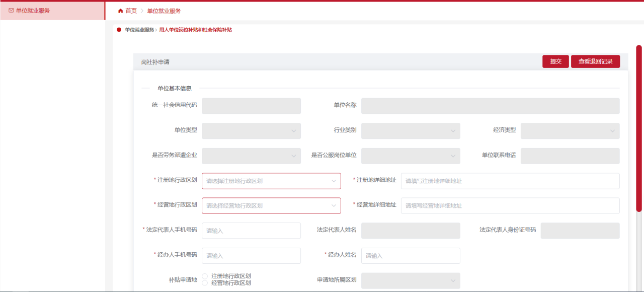Screen dimensions: 644x292
Task: Click the 经营地详细地址 input field
Action: point(510,205)
